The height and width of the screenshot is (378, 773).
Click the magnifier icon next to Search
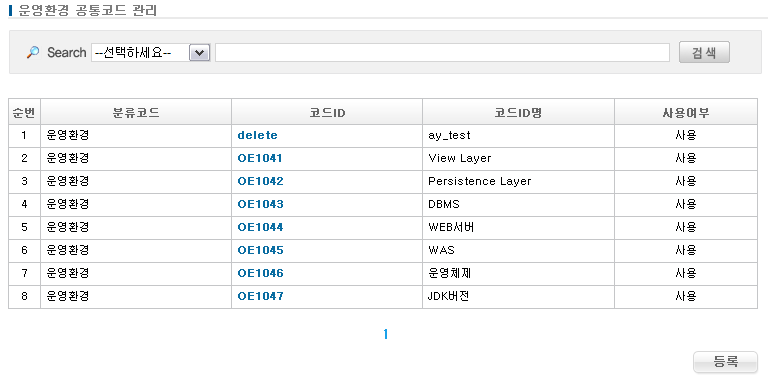pyautogui.click(x=33, y=52)
